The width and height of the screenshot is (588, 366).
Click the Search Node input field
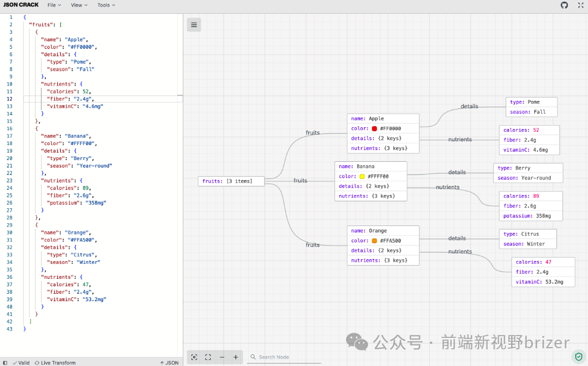pos(281,357)
